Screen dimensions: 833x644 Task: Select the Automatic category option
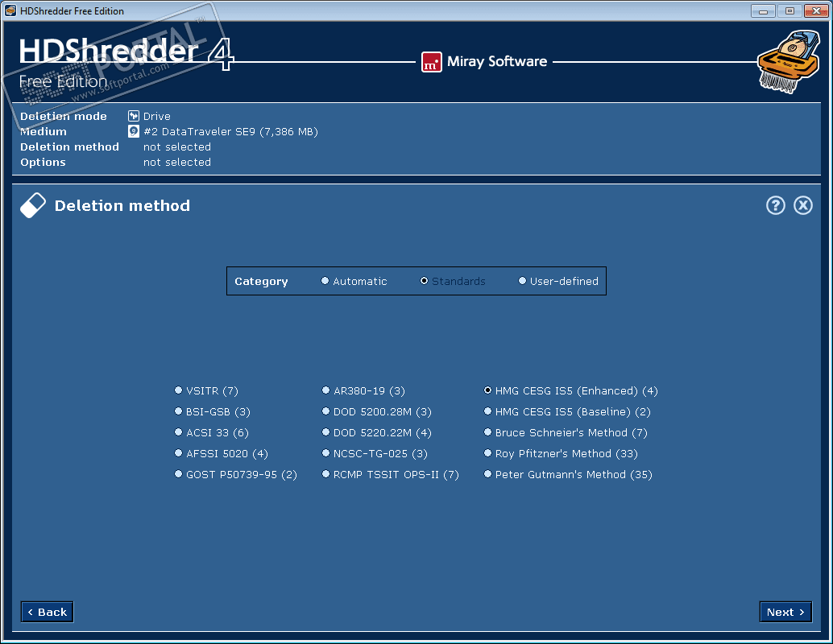click(x=354, y=281)
